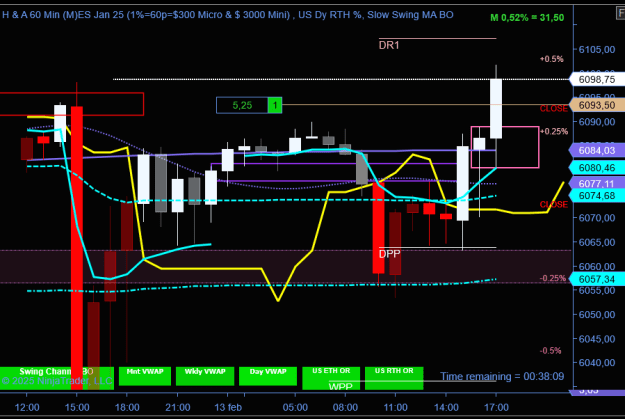Toggle the Day VWAP indicator button

coord(268,376)
